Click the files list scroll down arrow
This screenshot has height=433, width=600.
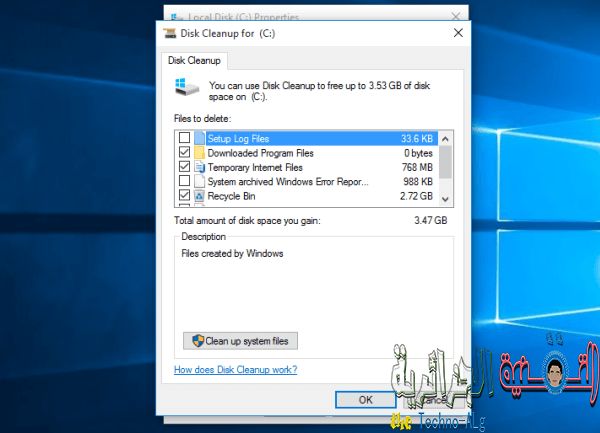point(445,199)
